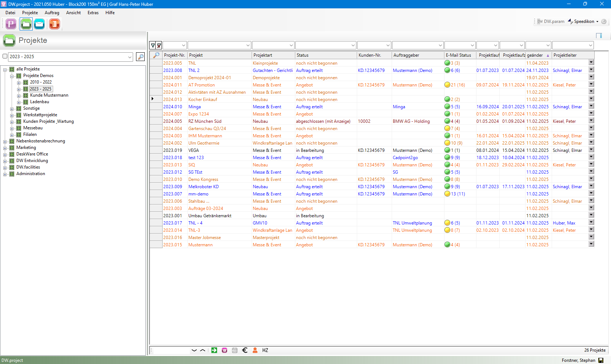Open the Projekt-Nr. filter dropdown
The width and height of the screenshot is (611, 364).
click(x=184, y=45)
